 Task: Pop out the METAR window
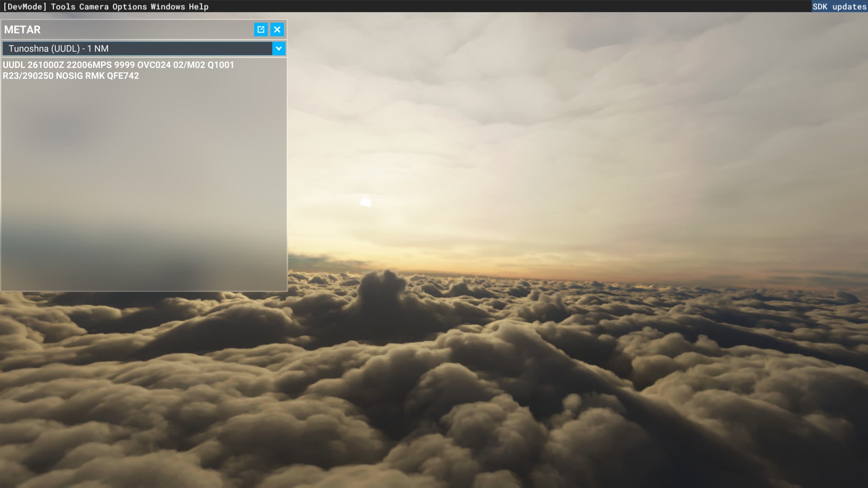261,29
